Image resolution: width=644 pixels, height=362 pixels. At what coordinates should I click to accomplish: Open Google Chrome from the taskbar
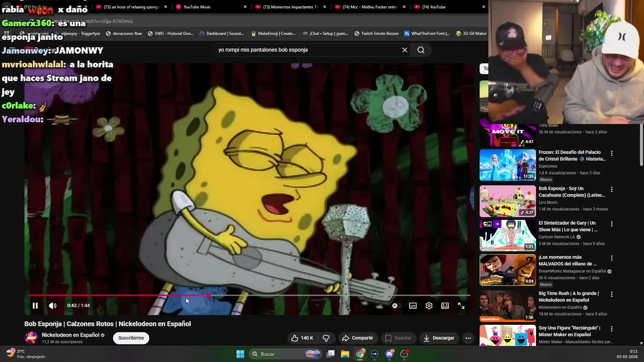(x=360, y=354)
